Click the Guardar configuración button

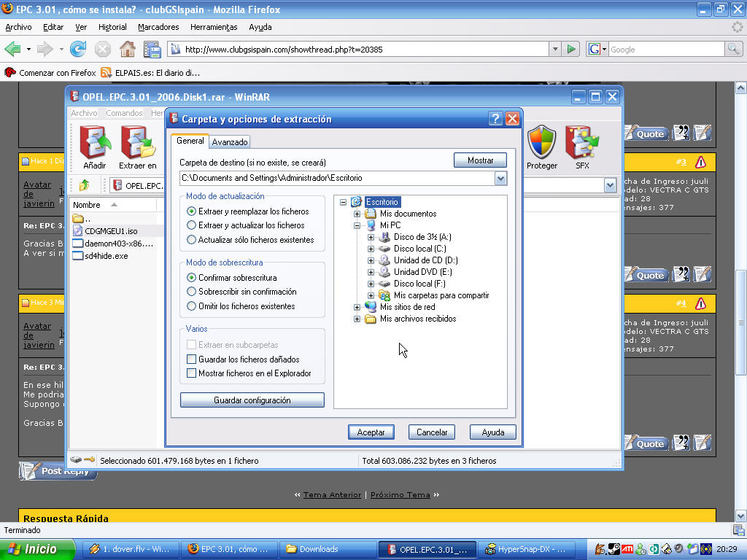click(x=252, y=400)
